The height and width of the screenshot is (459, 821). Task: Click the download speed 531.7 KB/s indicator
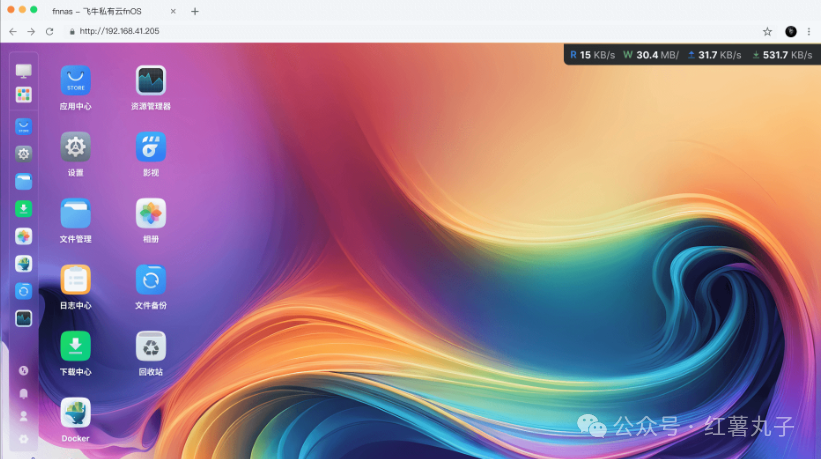click(x=782, y=55)
